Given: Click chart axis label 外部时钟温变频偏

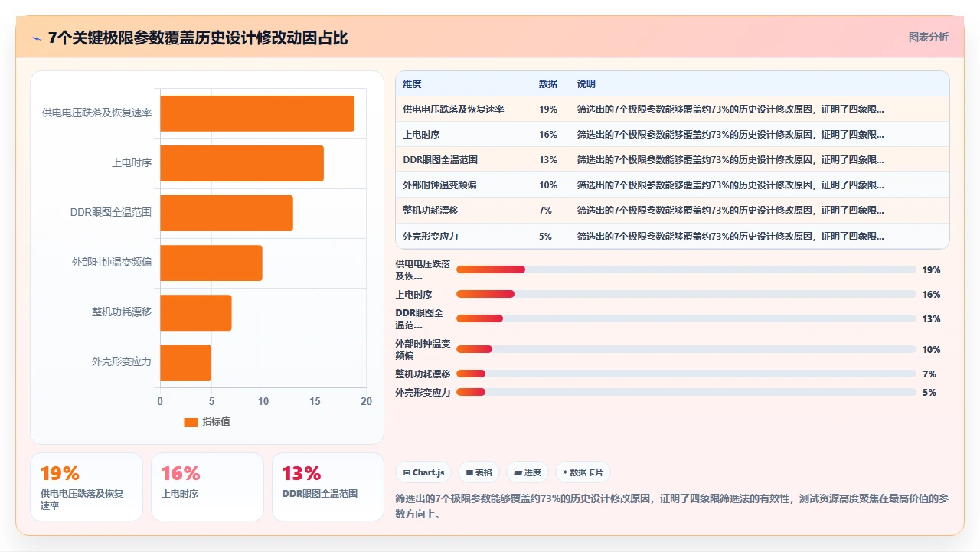Looking at the screenshot, I should pyautogui.click(x=112, y=262).
